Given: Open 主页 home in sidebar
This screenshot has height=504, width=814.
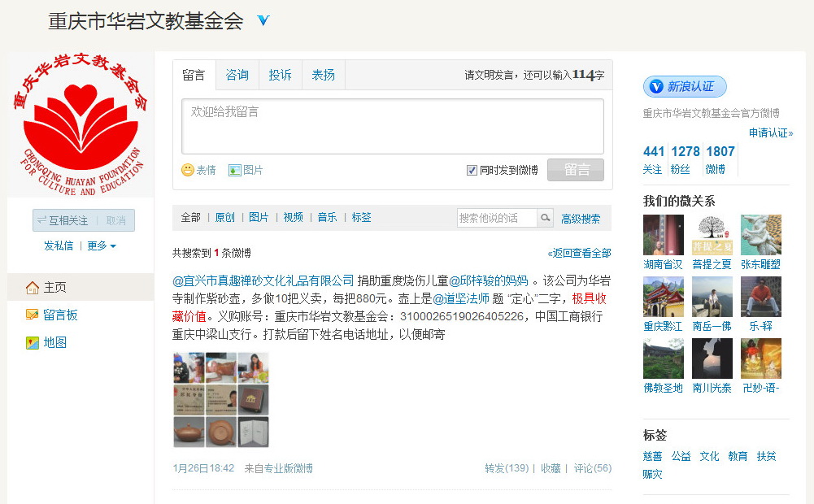Looking at the screenshot, I should coord(46,287).
